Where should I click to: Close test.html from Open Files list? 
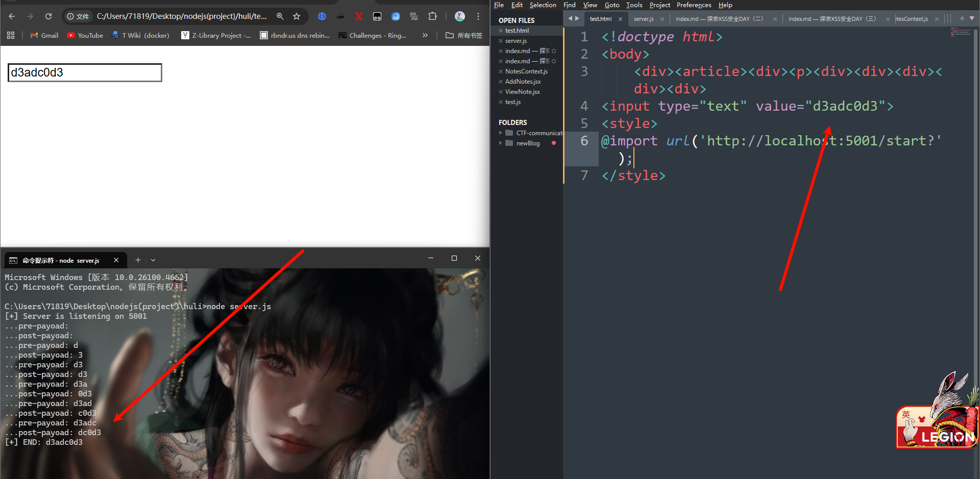[x=501, y=31]
